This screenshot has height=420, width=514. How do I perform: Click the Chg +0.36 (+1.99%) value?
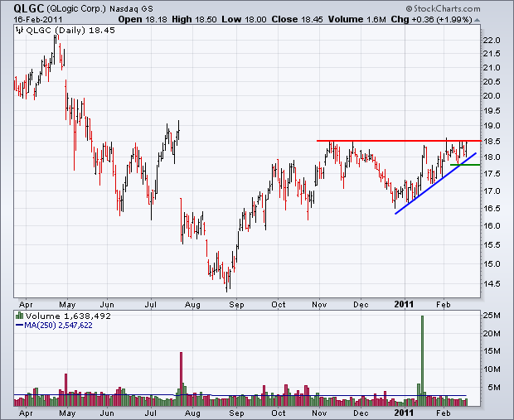coord(431,19)
